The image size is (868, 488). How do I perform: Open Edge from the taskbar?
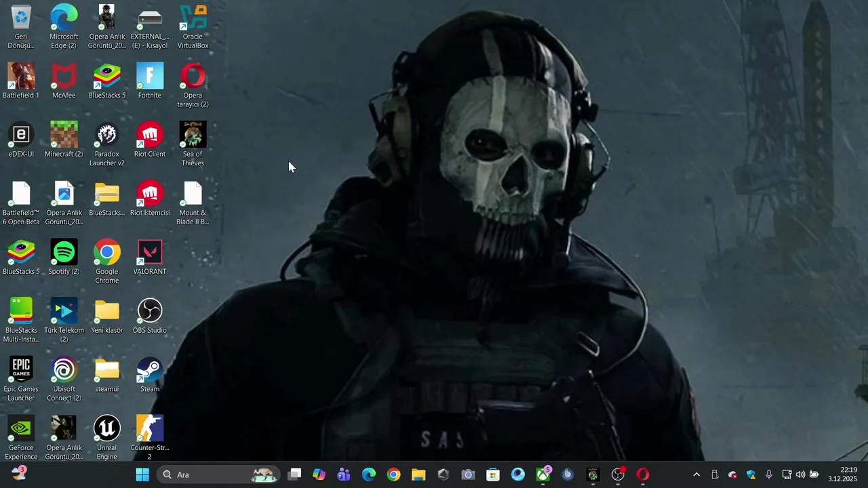[369, 474]
